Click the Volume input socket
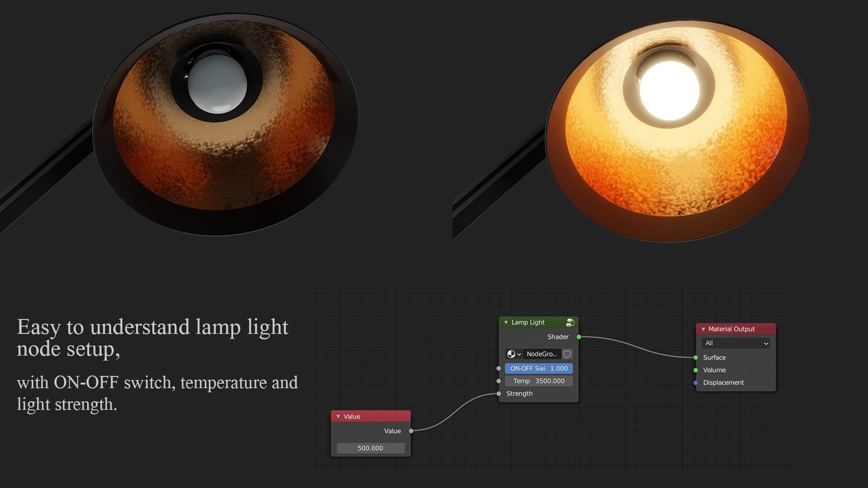The height and width of the screenshot is (488, 868). [696, 370]
